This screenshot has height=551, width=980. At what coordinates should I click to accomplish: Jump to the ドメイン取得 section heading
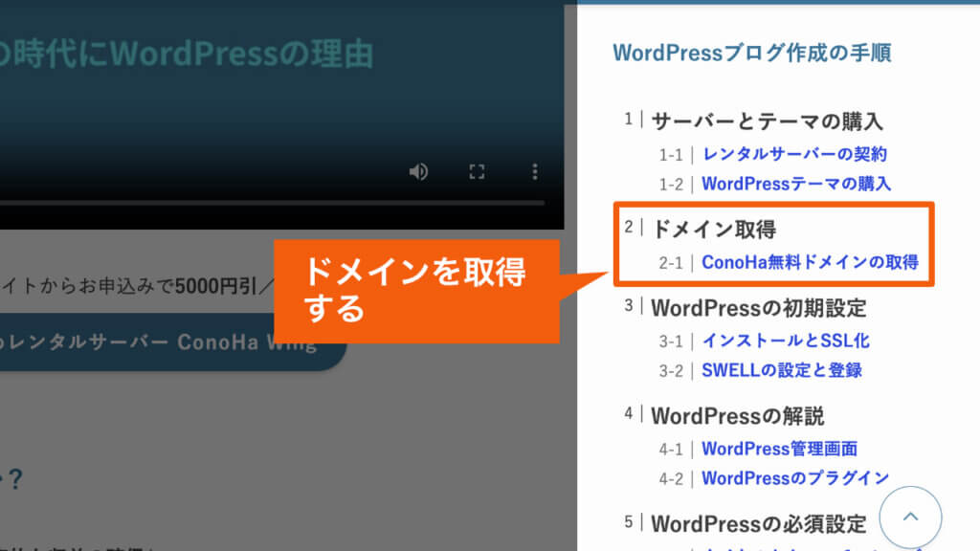[713, 230]
